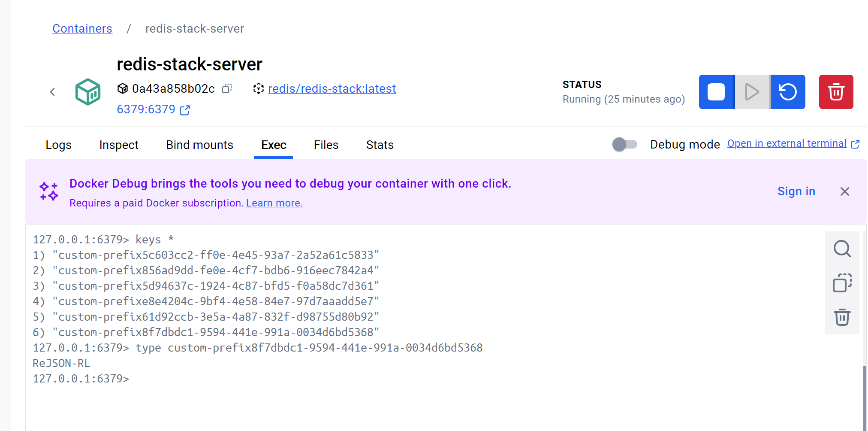This screenshot has width=868, height=431.
Task: Click the 'keys *' command line
Action: [x=103, y=240]
